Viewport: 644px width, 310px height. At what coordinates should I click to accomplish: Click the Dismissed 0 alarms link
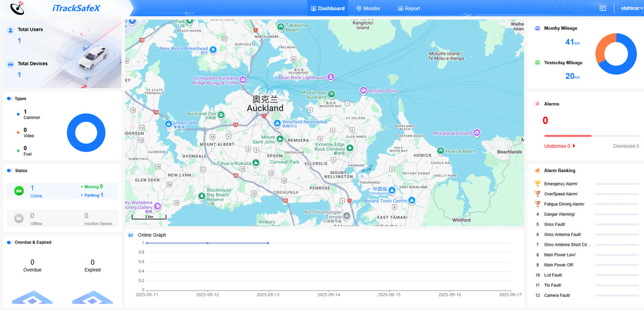(625, 146)
